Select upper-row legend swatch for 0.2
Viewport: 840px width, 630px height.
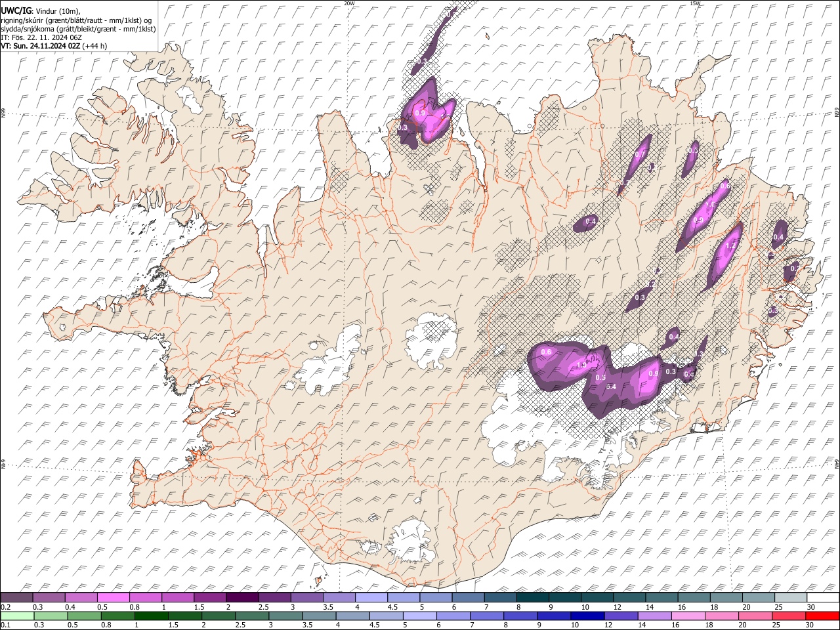click(x=16, y=598)
